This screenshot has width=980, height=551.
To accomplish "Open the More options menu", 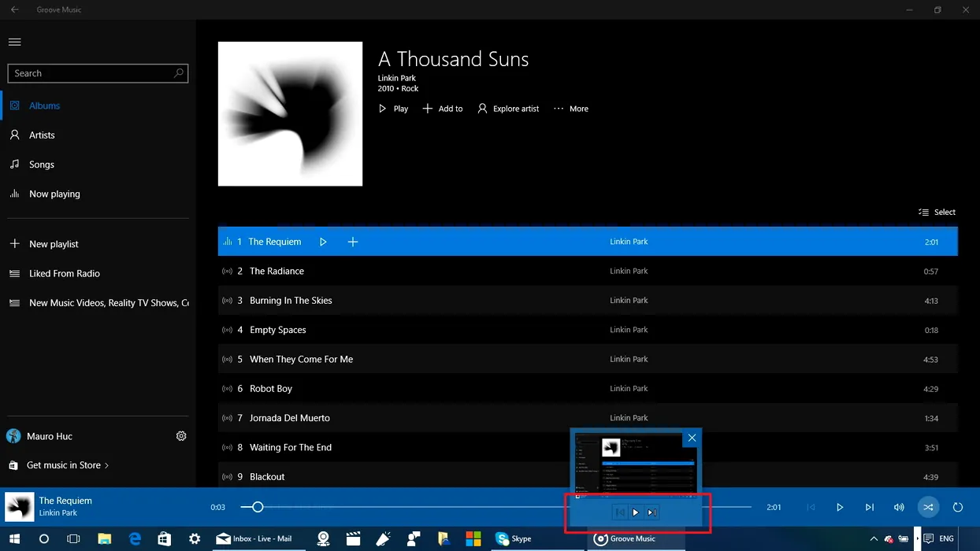I will click(571, 109).
